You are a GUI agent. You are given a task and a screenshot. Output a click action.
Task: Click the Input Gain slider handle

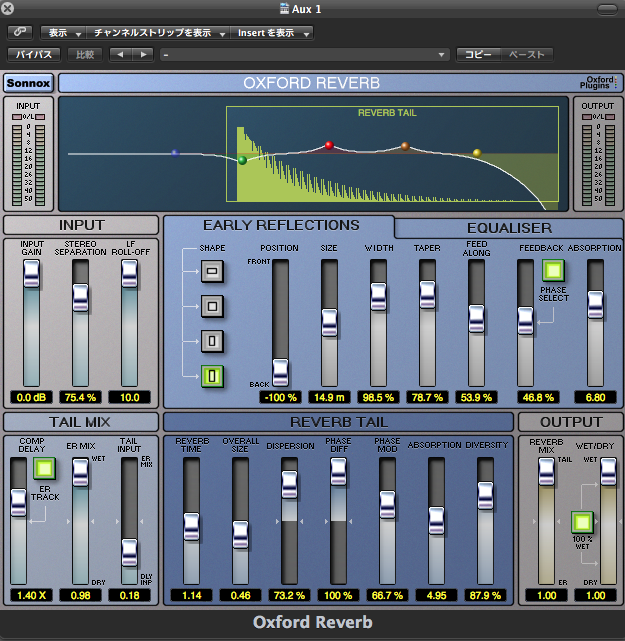[x=31, y=273]
